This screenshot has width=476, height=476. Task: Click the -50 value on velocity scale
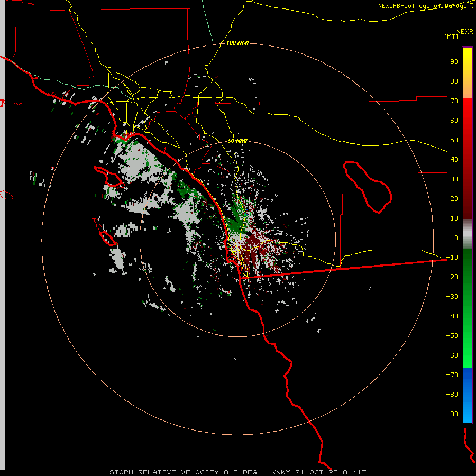point(452,336)
